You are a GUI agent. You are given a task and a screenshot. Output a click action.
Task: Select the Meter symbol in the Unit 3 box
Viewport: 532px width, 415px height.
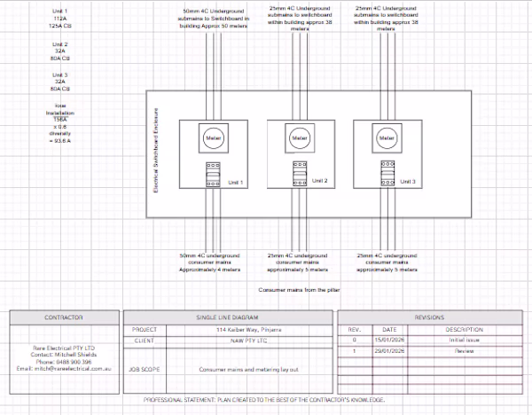387,138
